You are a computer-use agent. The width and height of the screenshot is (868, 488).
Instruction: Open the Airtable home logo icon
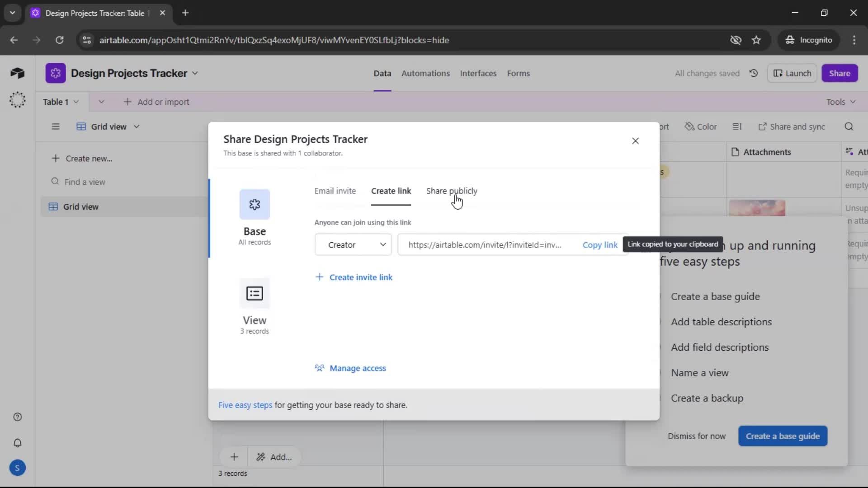[x=17, y=73]
